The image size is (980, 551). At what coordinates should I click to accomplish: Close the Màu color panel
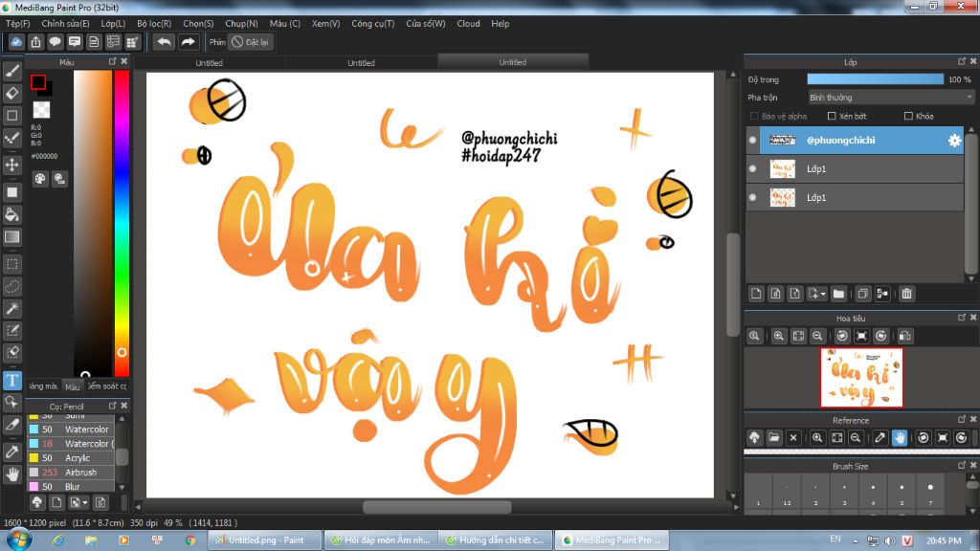pos(123,61)
